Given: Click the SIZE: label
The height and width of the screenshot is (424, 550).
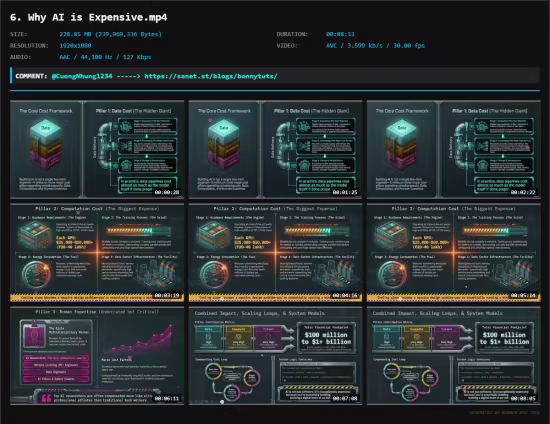Looking at the screenshot, I should coord(19,34).
